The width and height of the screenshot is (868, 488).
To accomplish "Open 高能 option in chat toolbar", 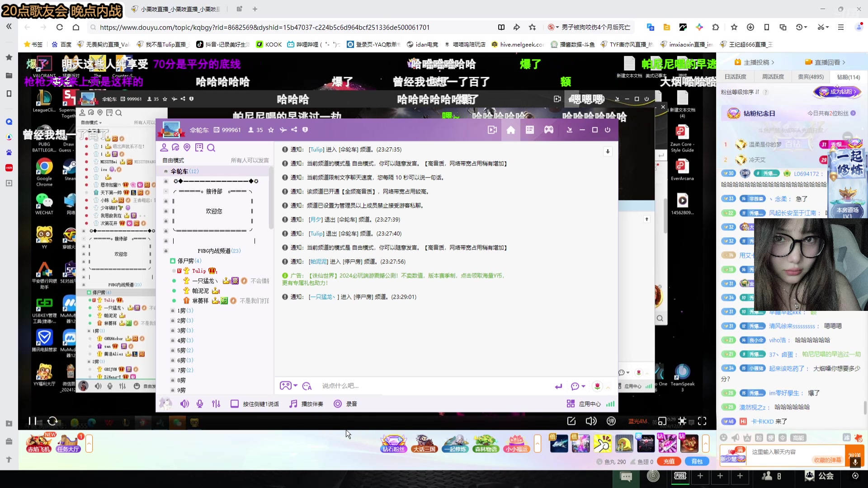I will (798, 438).
